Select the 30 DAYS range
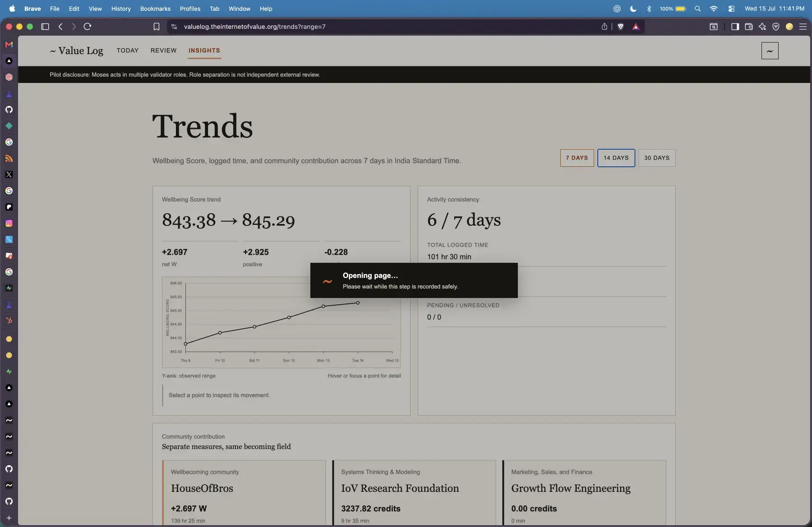The height and width of the screenshot is (527, 812). (x=657, y=158)
